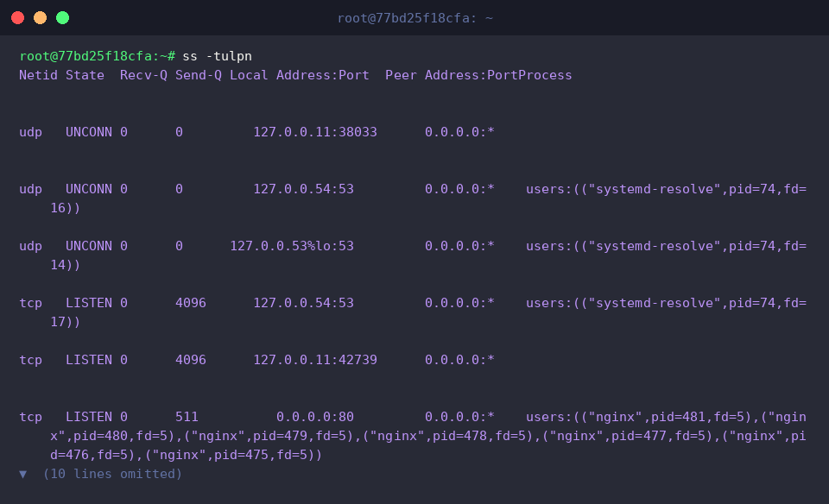Click the 'Local Address:Port' header
This screenshot has width=829, height=504.
[x=300, y=75]
